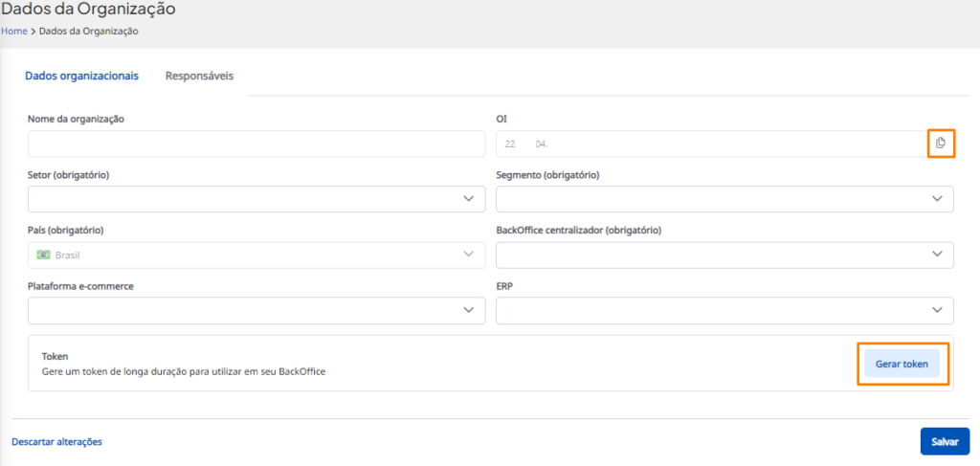Click the Dados da Organização breadcrumb text

click(x=89, y=32)
